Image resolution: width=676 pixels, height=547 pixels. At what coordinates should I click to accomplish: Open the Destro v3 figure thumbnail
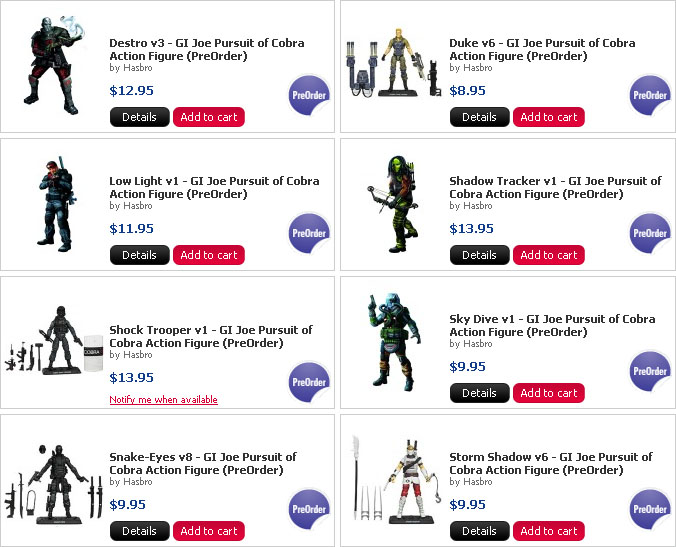[x=54, y=66]
